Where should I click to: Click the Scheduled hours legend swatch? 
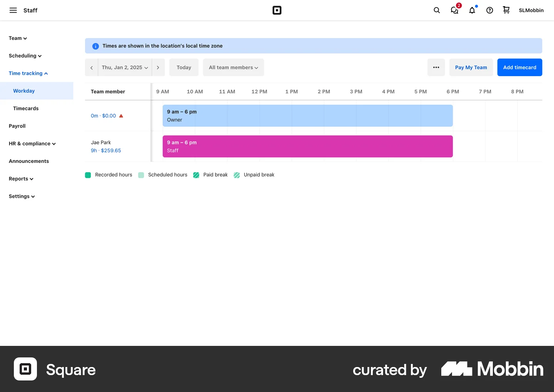(x=141, y=175)
